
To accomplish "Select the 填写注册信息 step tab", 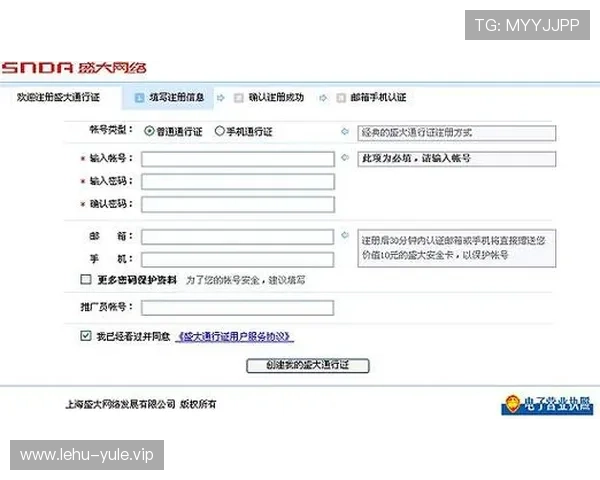I will click(x=168, y=98).
